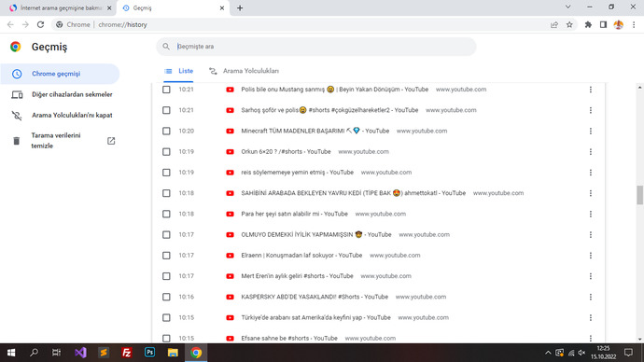Click the muted volume tray icon
Viewport: 644px width, 362px height.
[x=581, y=353]
